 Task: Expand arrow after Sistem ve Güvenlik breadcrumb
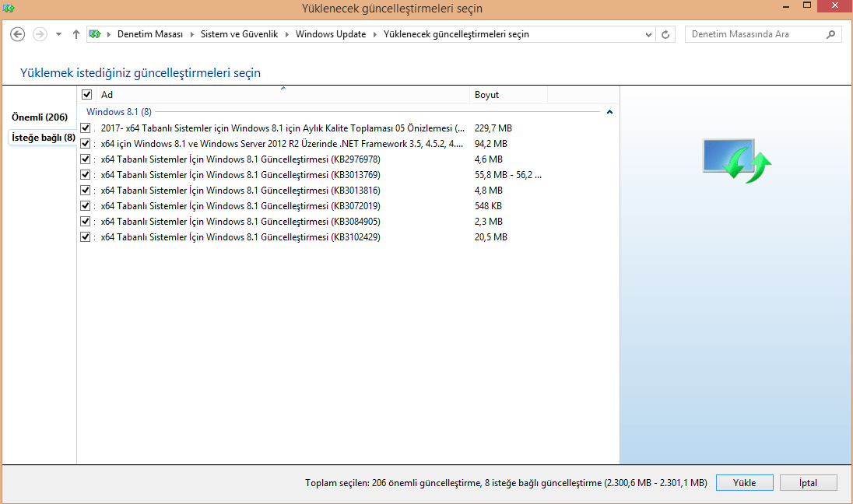(286, 34)
